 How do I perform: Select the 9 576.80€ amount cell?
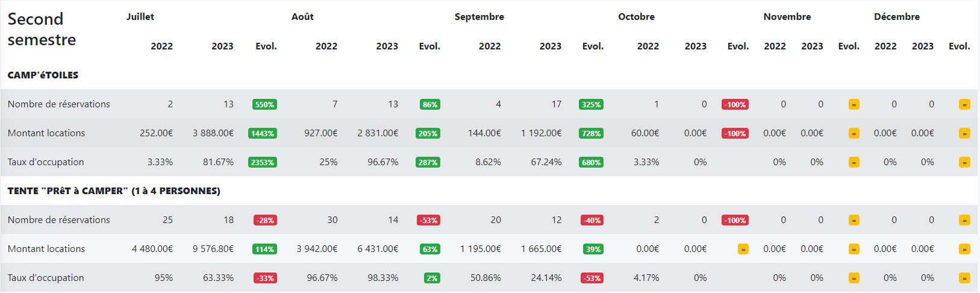[x=213, y=249]
